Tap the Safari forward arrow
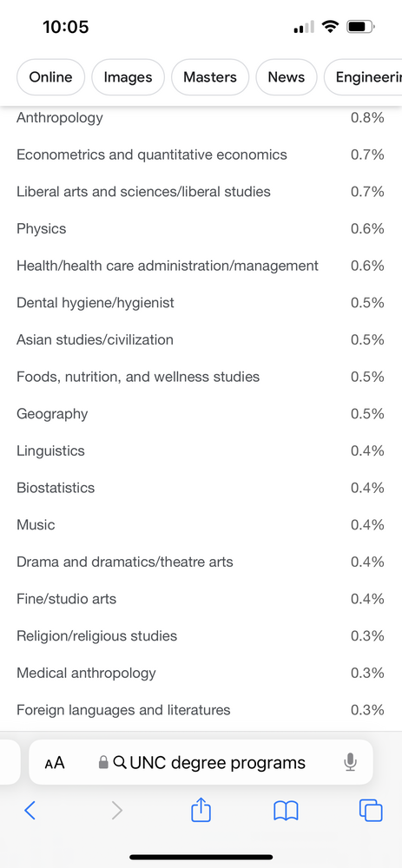 coord(117,811)
